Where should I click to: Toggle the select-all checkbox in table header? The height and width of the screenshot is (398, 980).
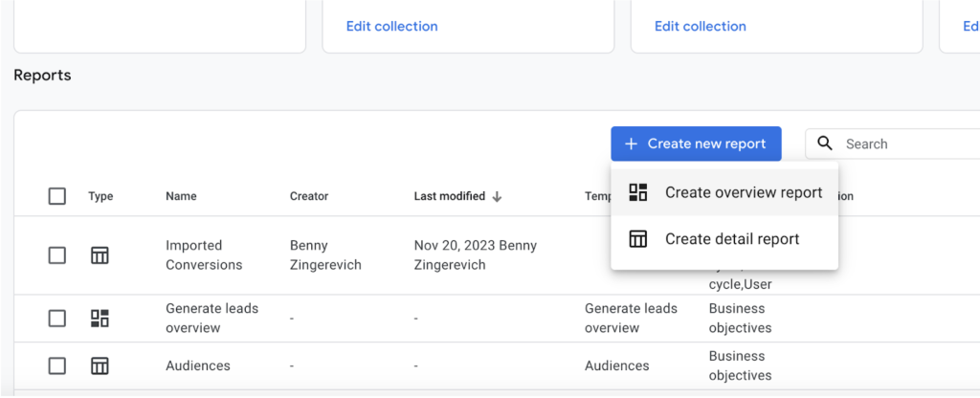(x=57, y=196)
